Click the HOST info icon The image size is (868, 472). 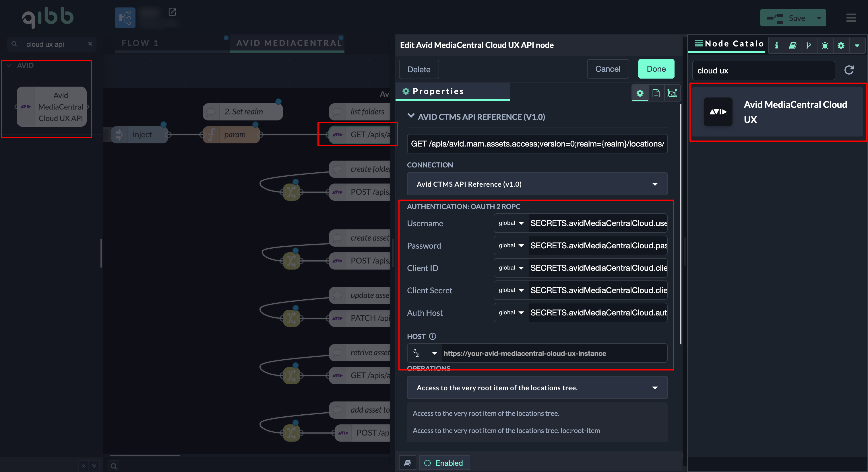(432, 336)
